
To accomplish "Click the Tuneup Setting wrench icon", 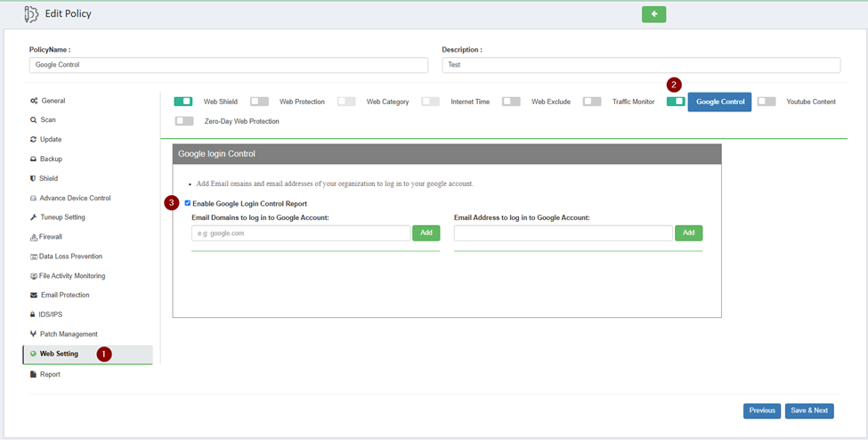I will (33, 217).
